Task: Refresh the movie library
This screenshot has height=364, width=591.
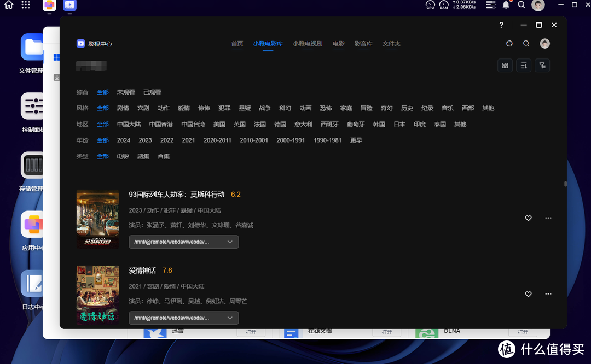Action: pos(509,43)
